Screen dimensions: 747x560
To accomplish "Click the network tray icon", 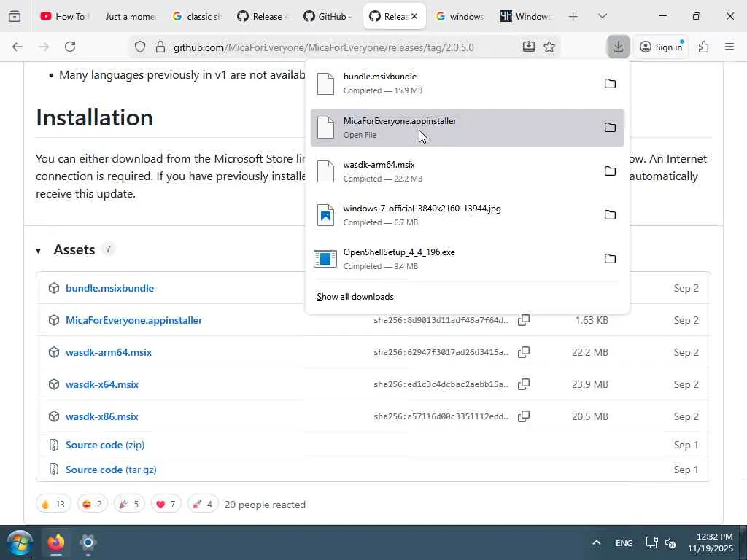I will pyautogui.click(x=651, y=542).
